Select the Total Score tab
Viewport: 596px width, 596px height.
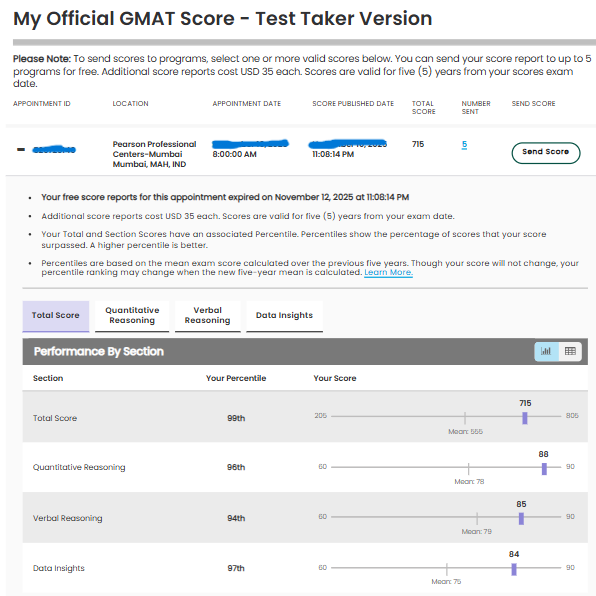(56, 316)
